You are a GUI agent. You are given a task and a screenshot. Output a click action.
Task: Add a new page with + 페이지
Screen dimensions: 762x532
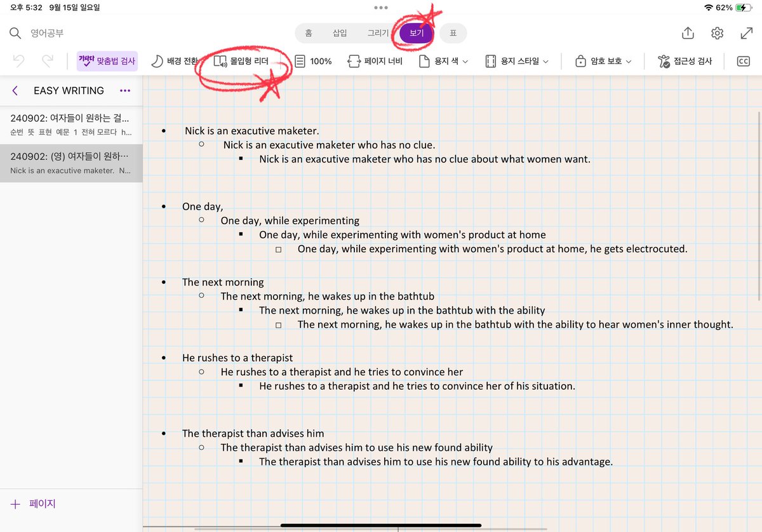pyautogui.click(x=33, y=504)
